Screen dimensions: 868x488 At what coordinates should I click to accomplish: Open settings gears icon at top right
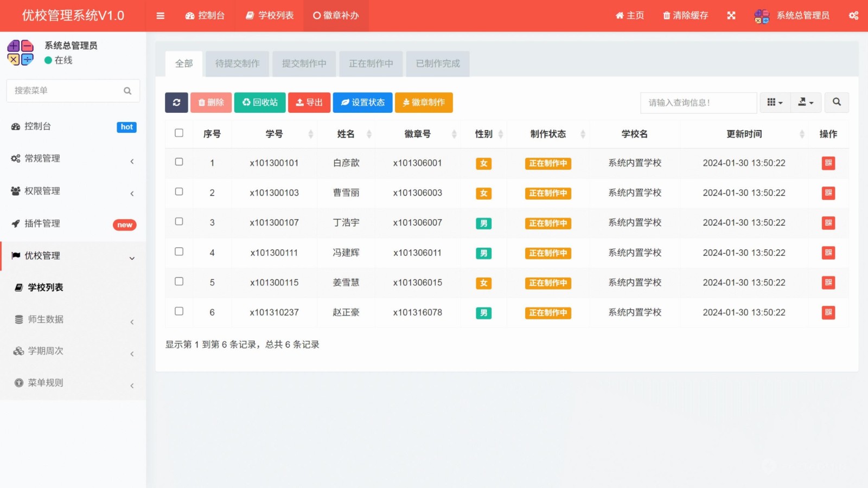point(853,16)
